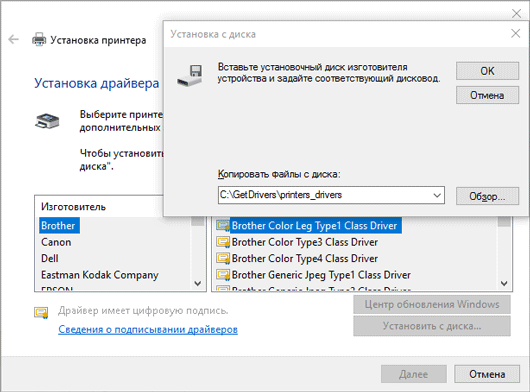Open the Обзор... browse button
Viewport: 530px width, 392px height.
pos(487,196)
